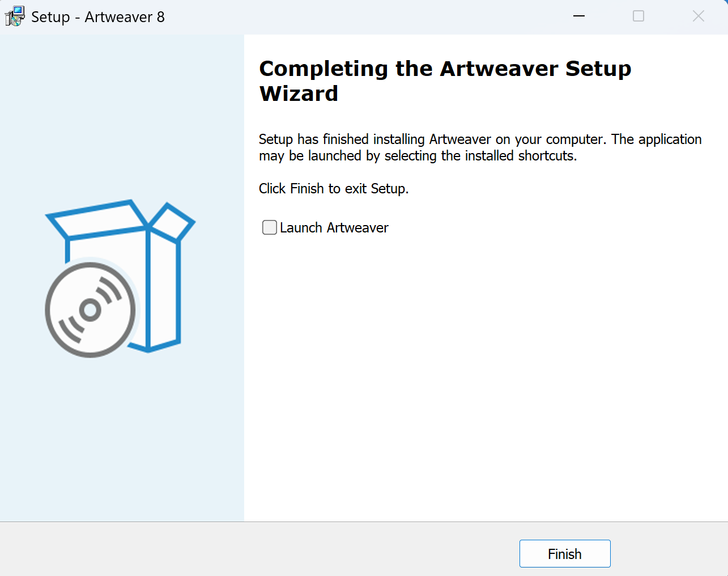Click the grayed-out maximize button
728x576 pixels.
point(638,16)
